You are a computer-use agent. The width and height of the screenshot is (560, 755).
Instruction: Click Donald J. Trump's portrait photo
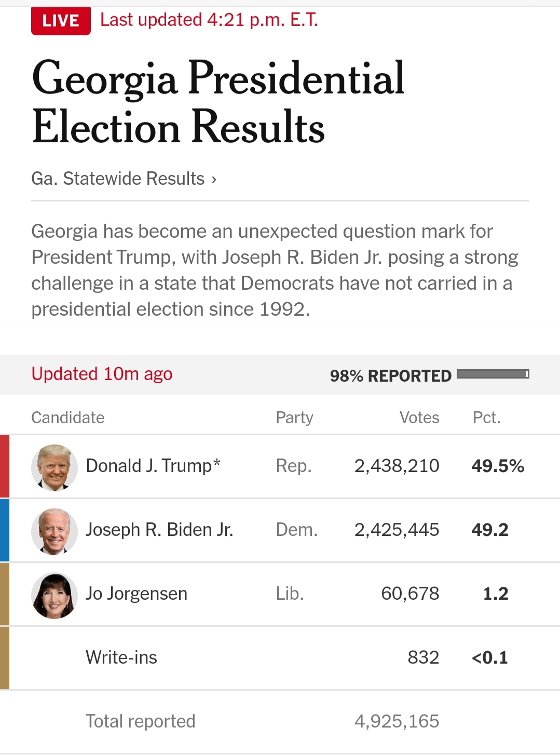pos(54,467)
